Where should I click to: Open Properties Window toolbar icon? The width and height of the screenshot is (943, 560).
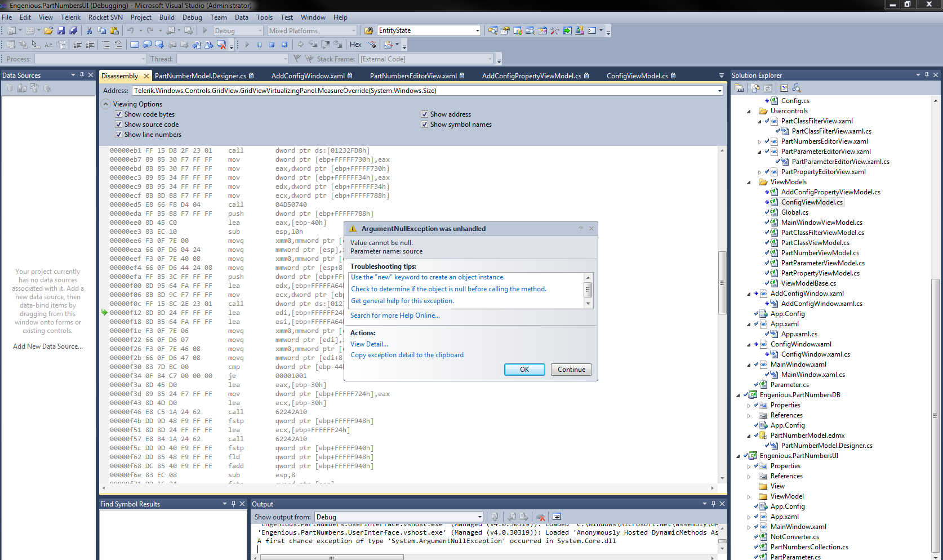coord(505,30)
